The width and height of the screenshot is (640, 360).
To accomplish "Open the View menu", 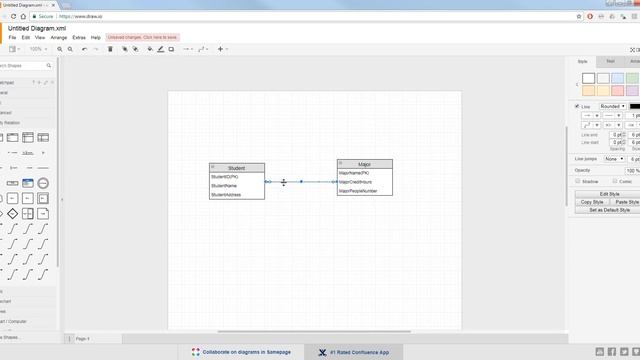I will [40, 38].
